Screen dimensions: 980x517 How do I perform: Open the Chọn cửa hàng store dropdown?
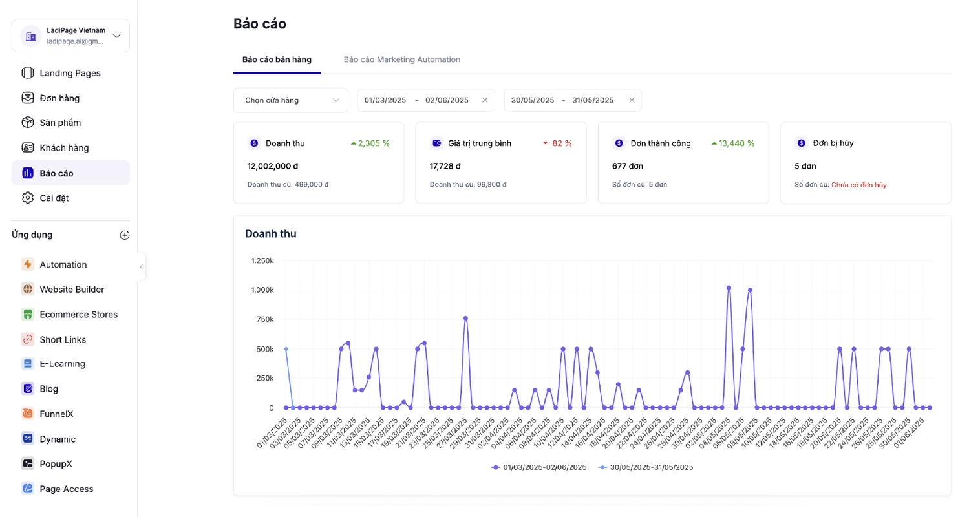(291, 100)
